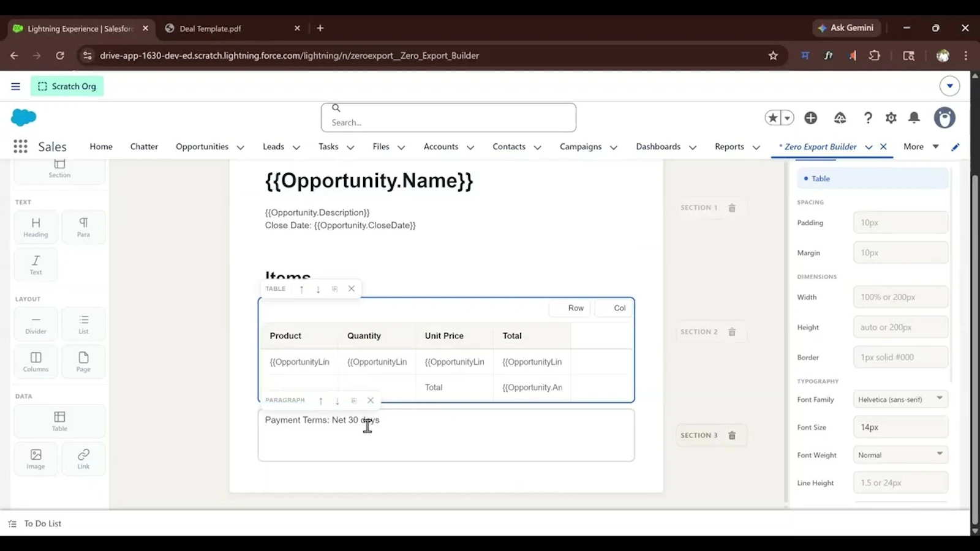Insert a Page break element

(83, 361)
